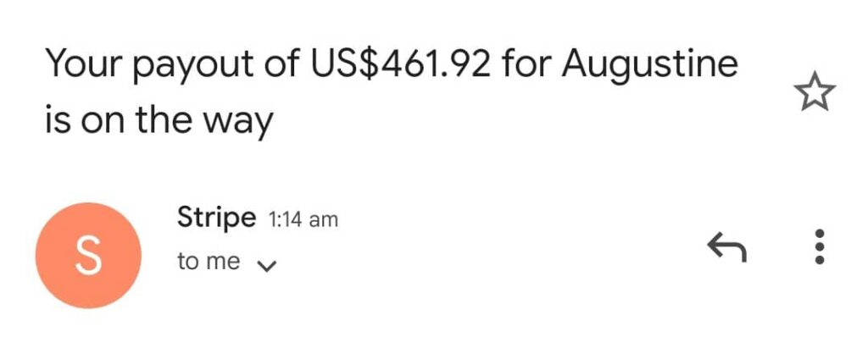The image size is (868, 348).
Task: Mark email as favorite using star outline
Action: (817, 94)
